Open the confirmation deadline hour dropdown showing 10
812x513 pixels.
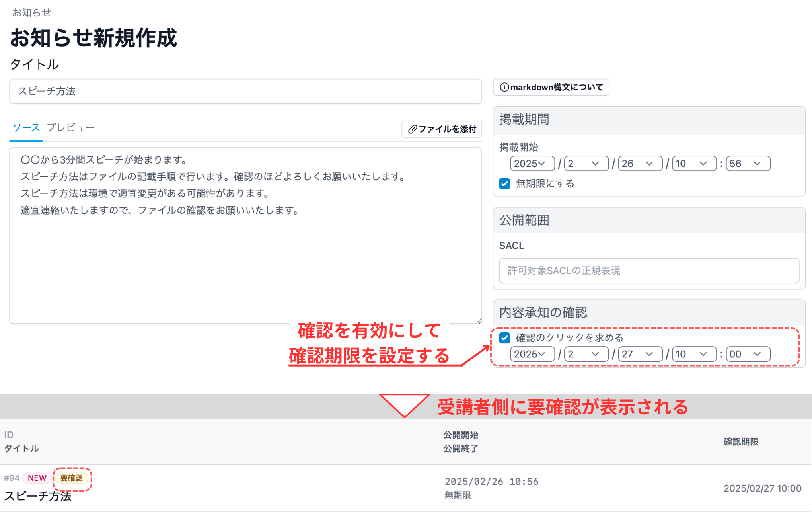(x=693, y=354)
